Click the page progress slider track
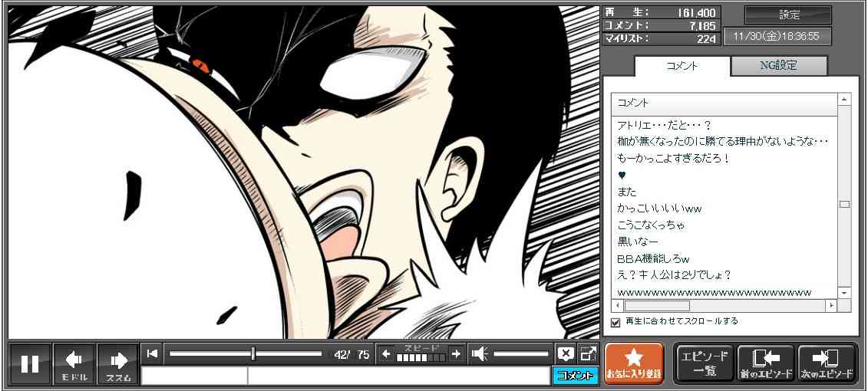The image size is (868, 391). tap(246, 353)
